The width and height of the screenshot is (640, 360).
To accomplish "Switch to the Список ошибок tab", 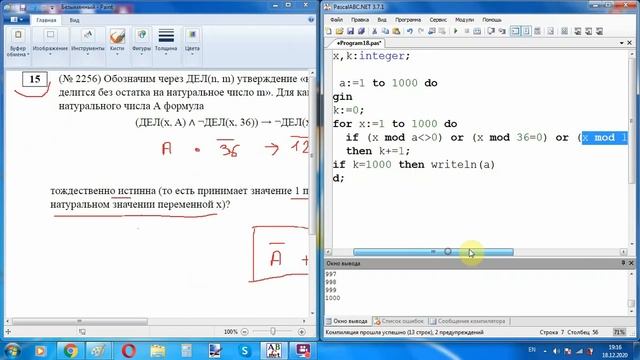I will point(399,321).
